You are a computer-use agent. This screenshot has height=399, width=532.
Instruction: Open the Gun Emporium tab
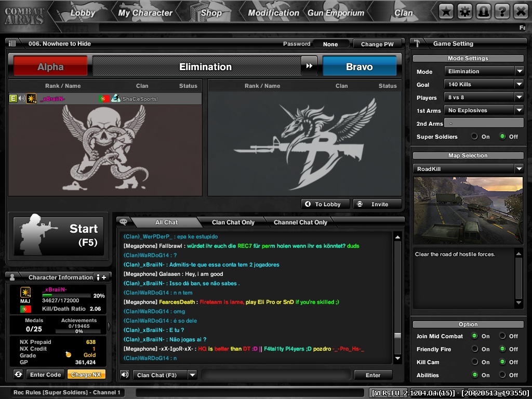tap(336, 13)
